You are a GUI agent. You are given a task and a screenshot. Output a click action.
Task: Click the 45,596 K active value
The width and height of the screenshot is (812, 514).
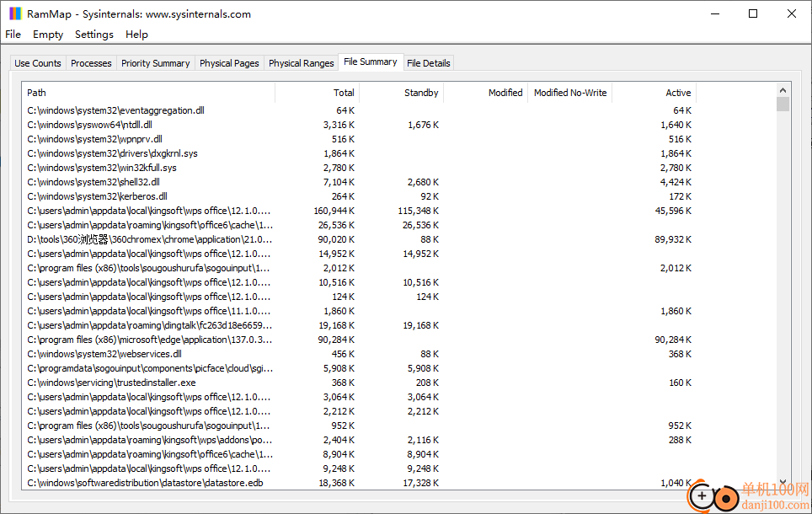pyautogui.click(x=673, y=211)
